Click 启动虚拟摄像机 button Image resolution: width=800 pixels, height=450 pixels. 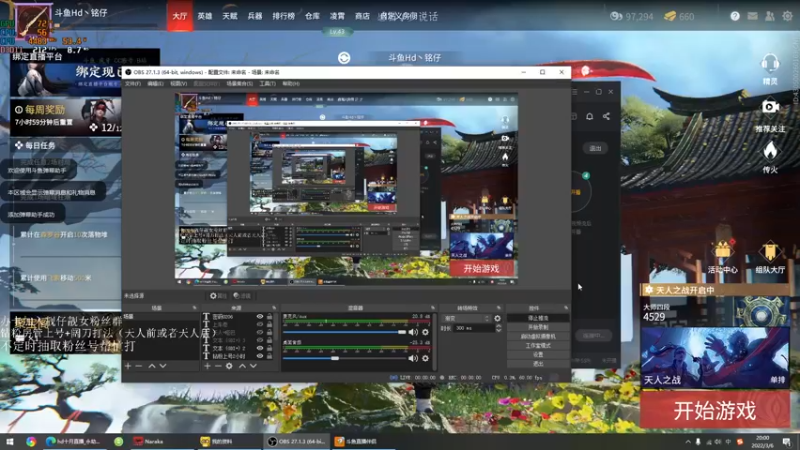538,336
